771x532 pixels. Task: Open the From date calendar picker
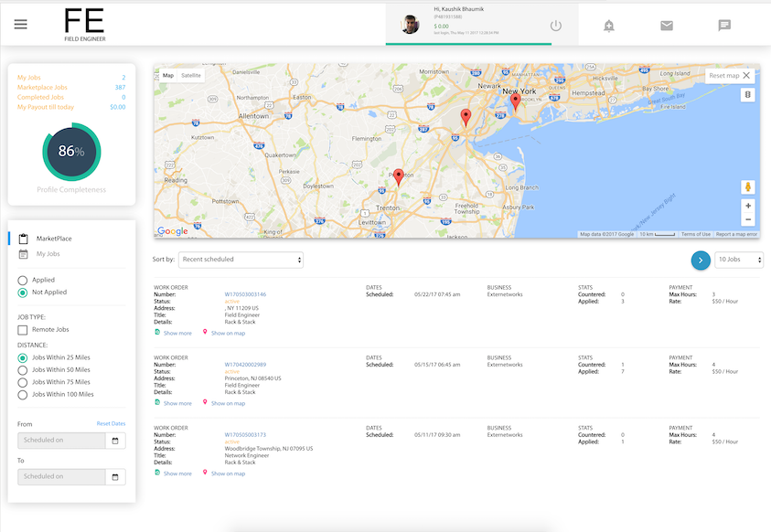coord(115,441)
